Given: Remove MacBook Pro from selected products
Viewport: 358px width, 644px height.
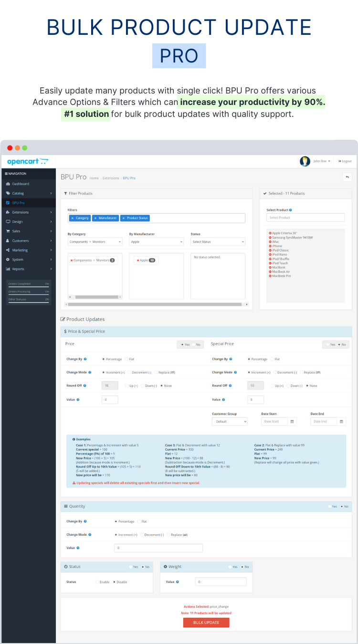Looking at the screenshot, I should coord(270,276).
